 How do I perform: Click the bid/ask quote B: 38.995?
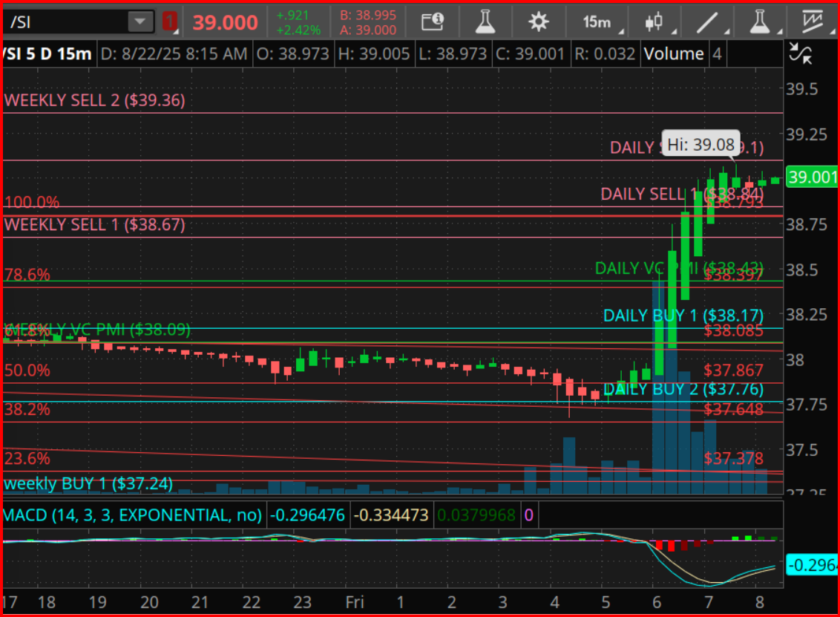point(368,15)
